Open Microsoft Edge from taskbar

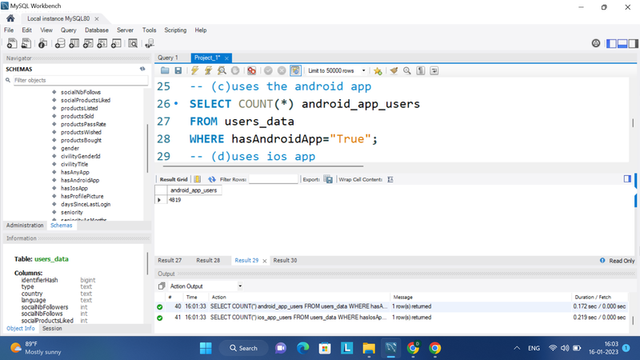303,348
